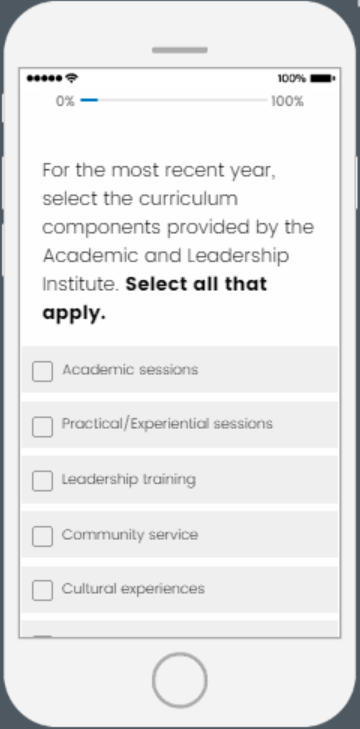The height and width of the screenshot is (729, 360).
Task: Click the 0% label beside progress bar
Action: click(65, 101)
